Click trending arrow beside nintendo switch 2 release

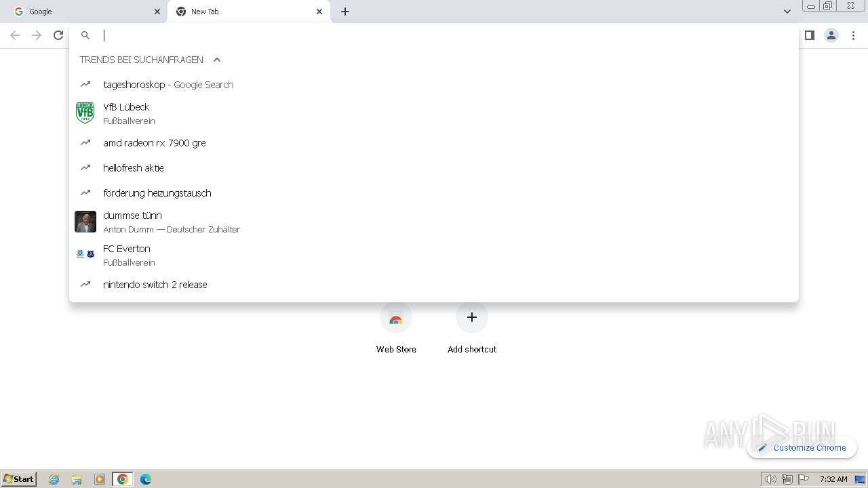click(85, 284)
